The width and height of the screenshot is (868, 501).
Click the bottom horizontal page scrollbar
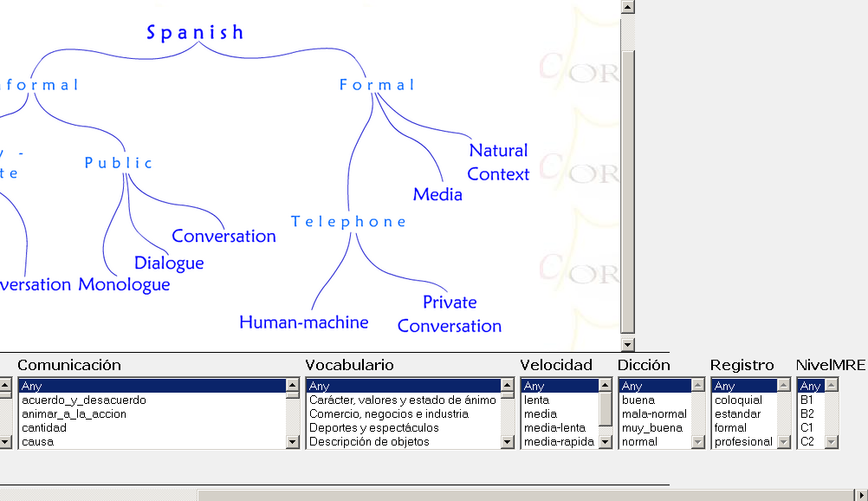[x=520, y=495]
